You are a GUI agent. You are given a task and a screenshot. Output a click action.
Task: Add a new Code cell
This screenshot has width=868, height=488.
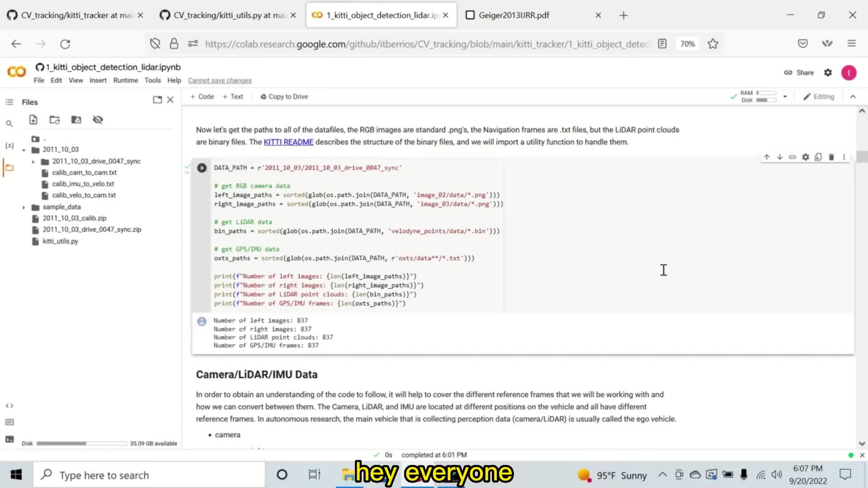click(x=202, y=97)
